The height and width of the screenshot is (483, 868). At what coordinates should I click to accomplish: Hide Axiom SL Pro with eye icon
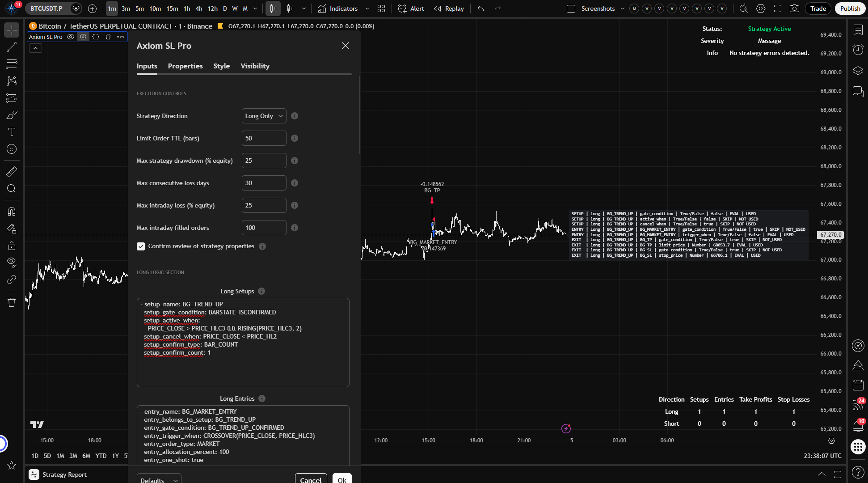pos(71,37)
